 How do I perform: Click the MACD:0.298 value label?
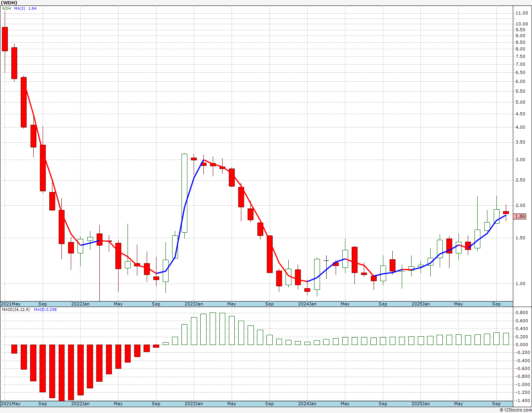pyautogui.click(x=45, y=309)
